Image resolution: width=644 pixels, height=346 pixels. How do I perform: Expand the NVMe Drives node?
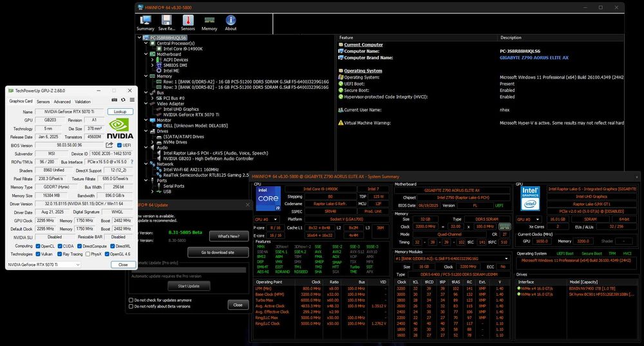[153, 142]
